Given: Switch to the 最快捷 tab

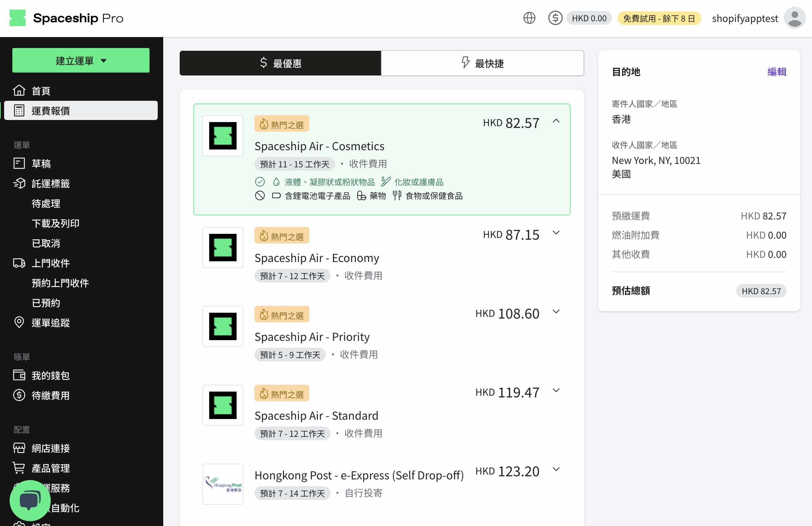Looking at the screenshot, I should coord(482,63).
